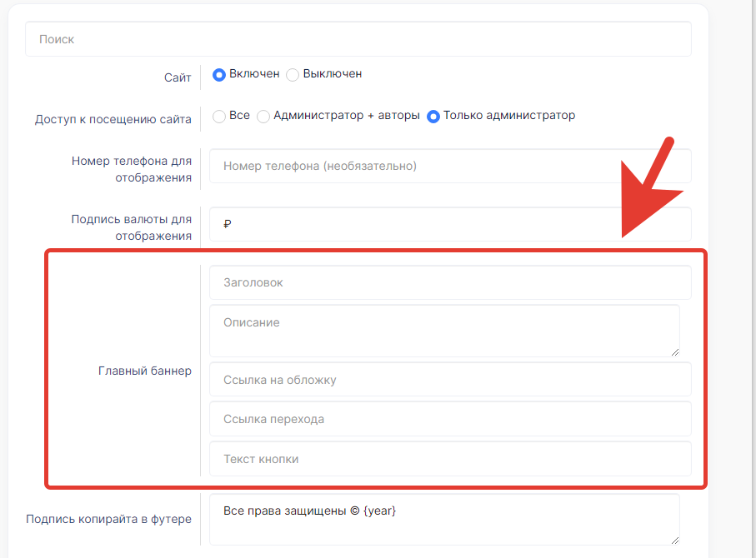The height and width of the screenshot is (558, 756).
Task: Select the Включен radio button
Action: coord(219,75)
